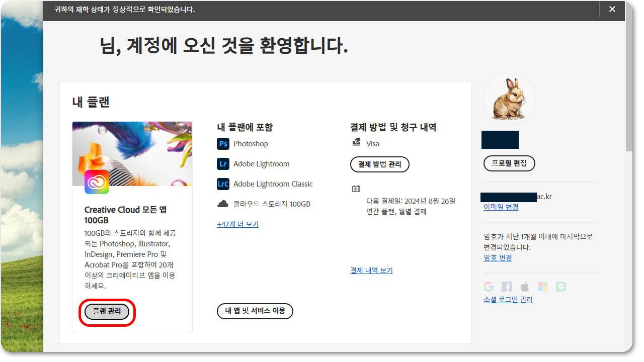Click the 플랜 관리 button
Screen dimensions: 644x362
point(107,312)
